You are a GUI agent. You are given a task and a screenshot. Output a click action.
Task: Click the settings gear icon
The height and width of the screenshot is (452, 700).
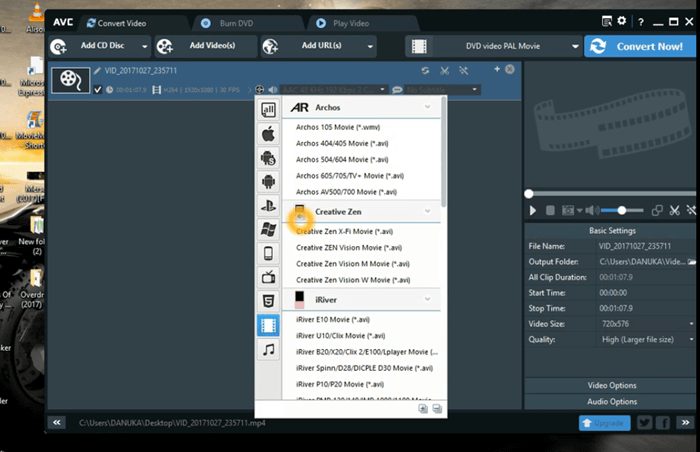click(x=621, y=21)
